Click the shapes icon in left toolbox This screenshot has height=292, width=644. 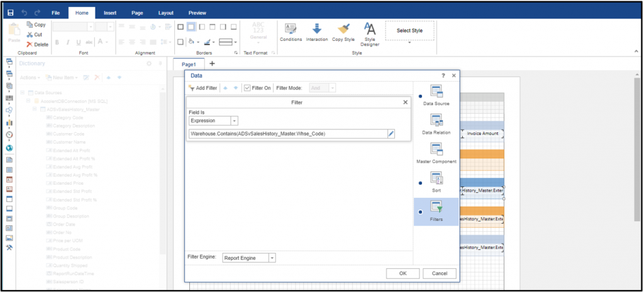(9, 110)
